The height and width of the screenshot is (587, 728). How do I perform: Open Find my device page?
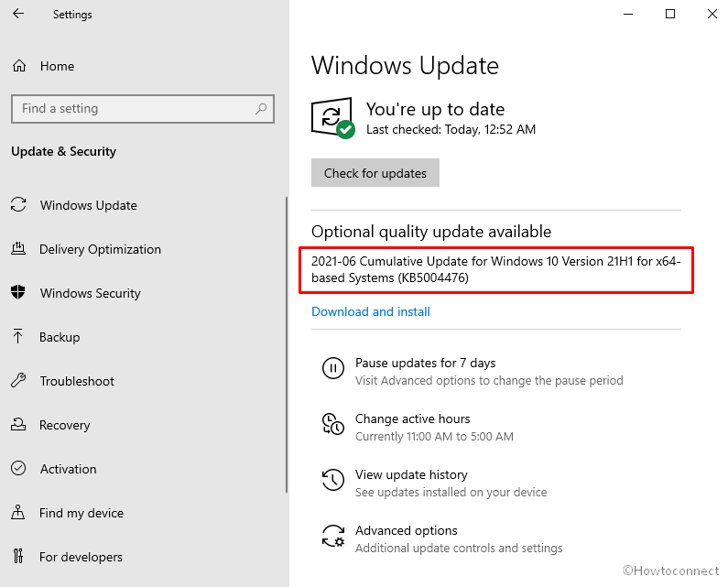click(81, 513)
